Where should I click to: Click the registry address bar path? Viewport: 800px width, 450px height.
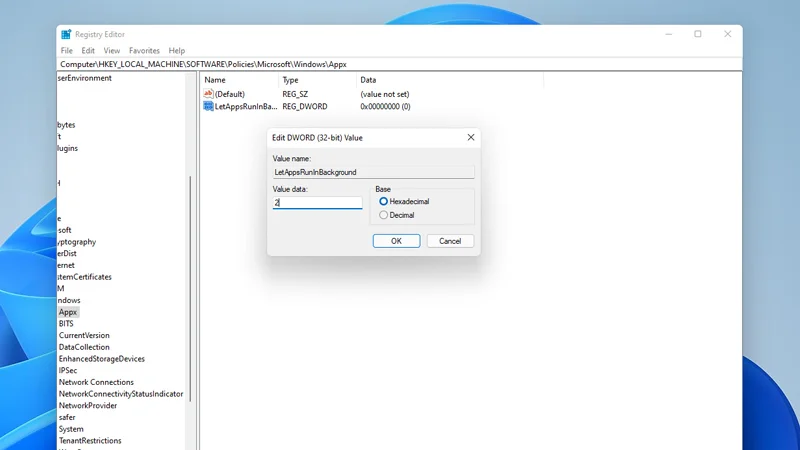[203, 64]
